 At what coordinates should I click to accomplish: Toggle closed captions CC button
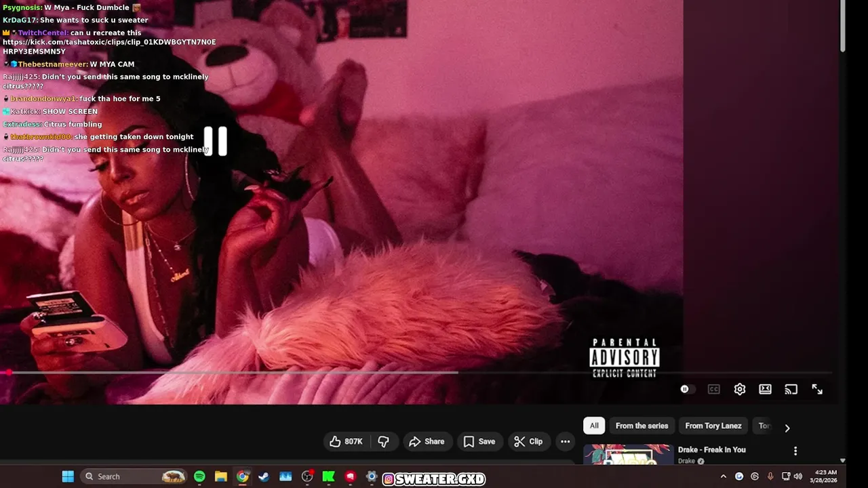click(x=713, y=389)
